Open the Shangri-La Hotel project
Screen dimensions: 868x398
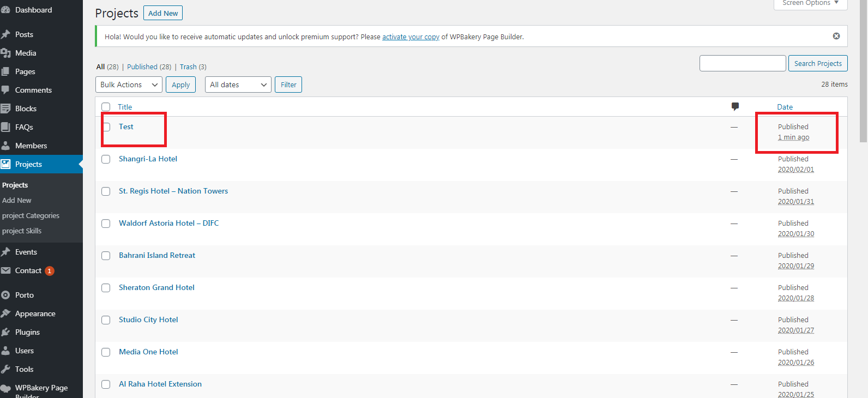[x=148, y=159]
